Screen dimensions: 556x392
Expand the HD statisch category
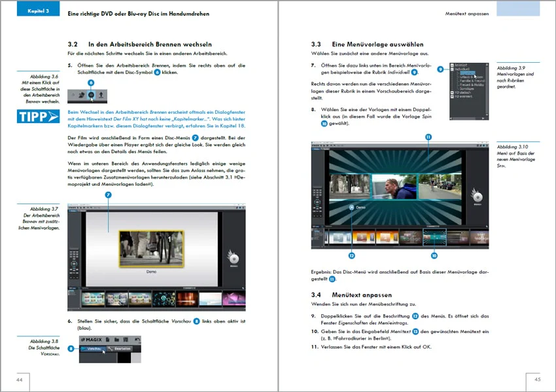[x=452, y=92]
